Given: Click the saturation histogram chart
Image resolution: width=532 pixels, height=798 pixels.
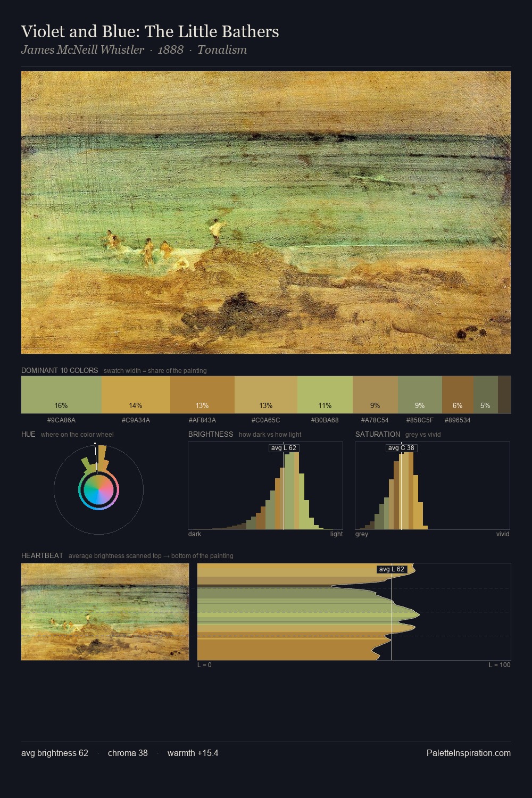Looking at the screenshot, I should point(433,486).
